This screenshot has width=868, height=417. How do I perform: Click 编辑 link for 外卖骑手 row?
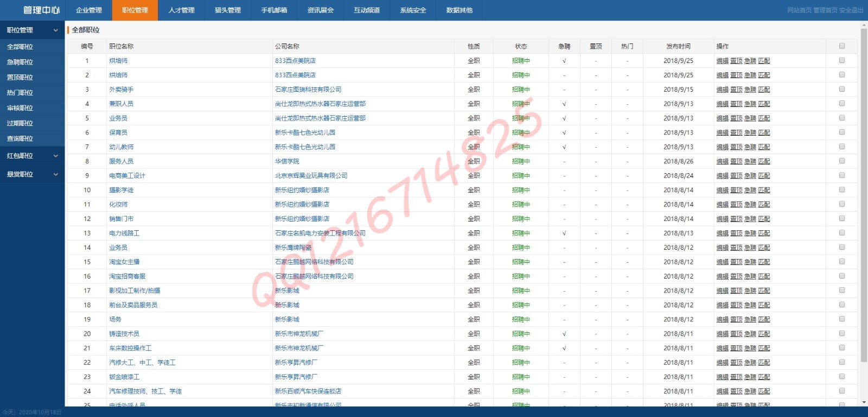pyautogui.click(x=722, y=90)
